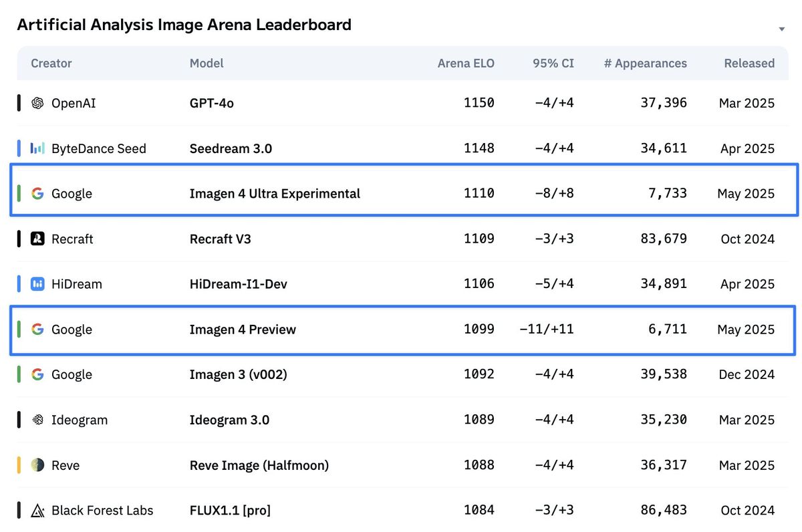The width and height of the screenshot is (802, 532).
Task: Select the highlighted Imagen 4 Ultra Experimental row
Action: [x=401, y=193]
